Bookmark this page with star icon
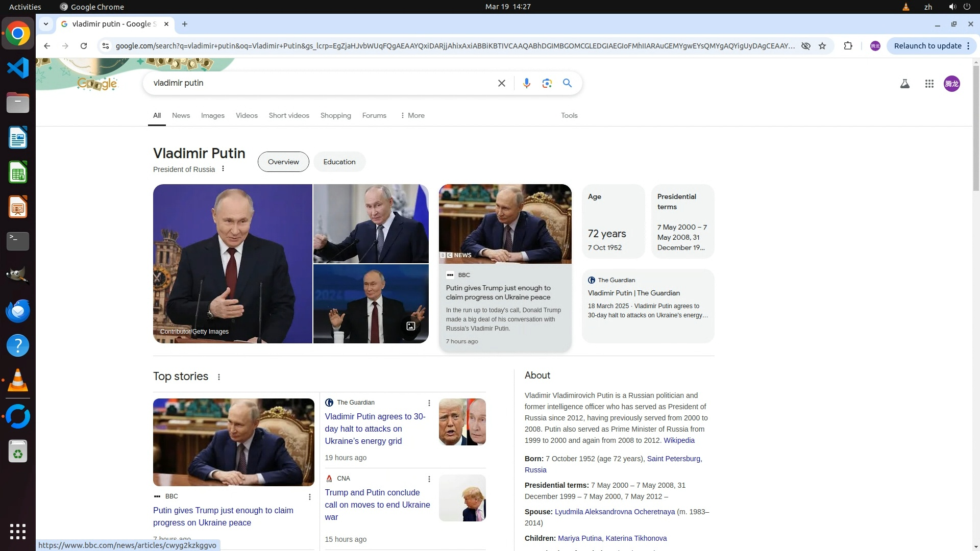 (x=822, y=46)
